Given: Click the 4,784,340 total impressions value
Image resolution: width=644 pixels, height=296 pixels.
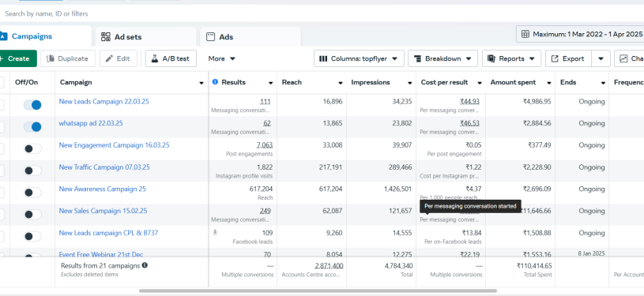Looking at the screenshot, I should [x=398, y=266].
